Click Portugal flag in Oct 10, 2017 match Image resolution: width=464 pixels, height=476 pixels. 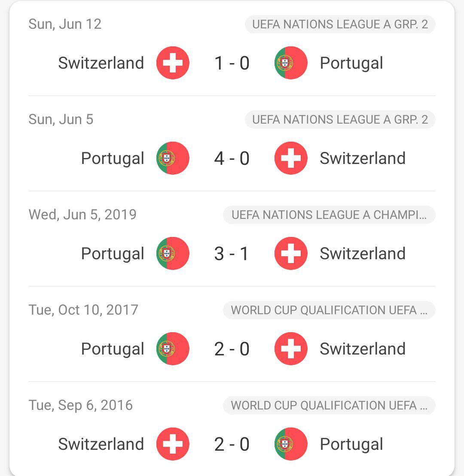(x=173, y=349)
